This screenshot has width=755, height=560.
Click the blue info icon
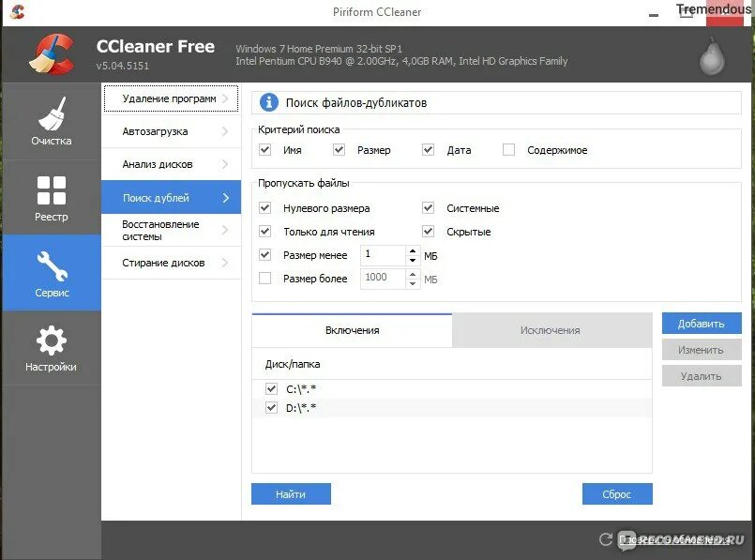point(268,102)
